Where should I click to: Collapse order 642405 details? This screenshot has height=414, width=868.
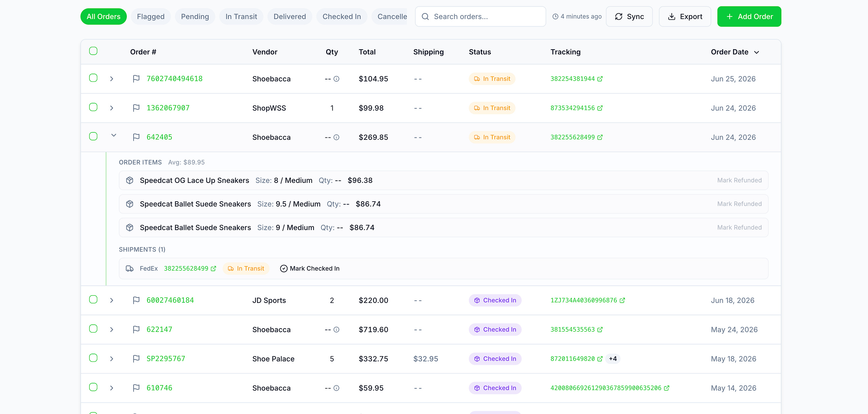tap(114, 135)
